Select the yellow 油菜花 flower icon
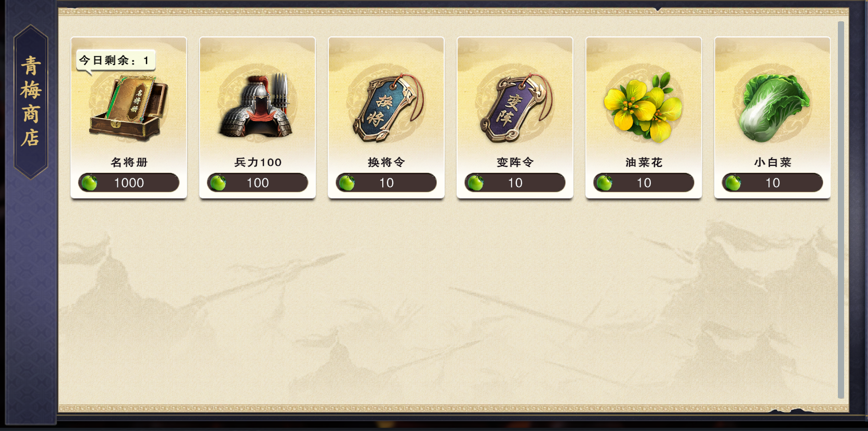This screenshot has height=431, width=868. (643, 108)
